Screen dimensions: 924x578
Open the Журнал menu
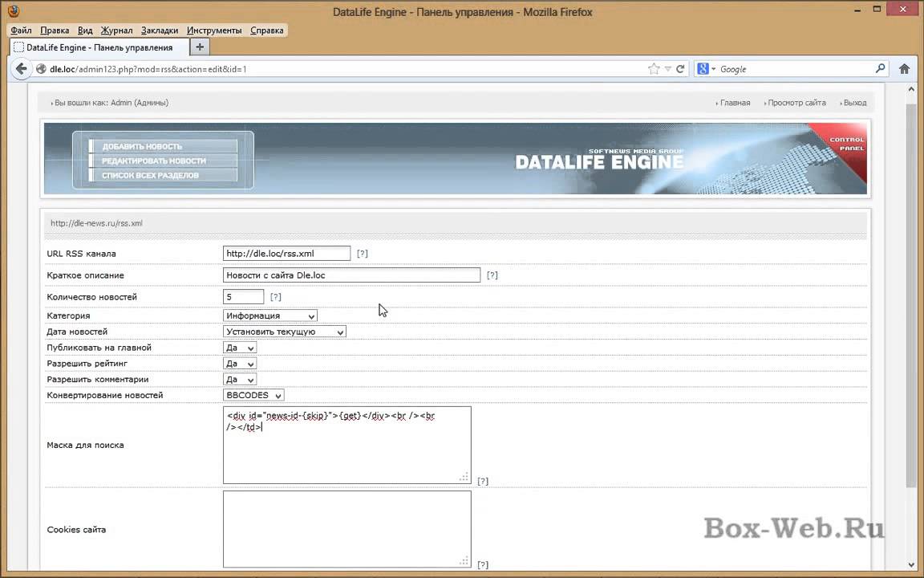[116, 30]
